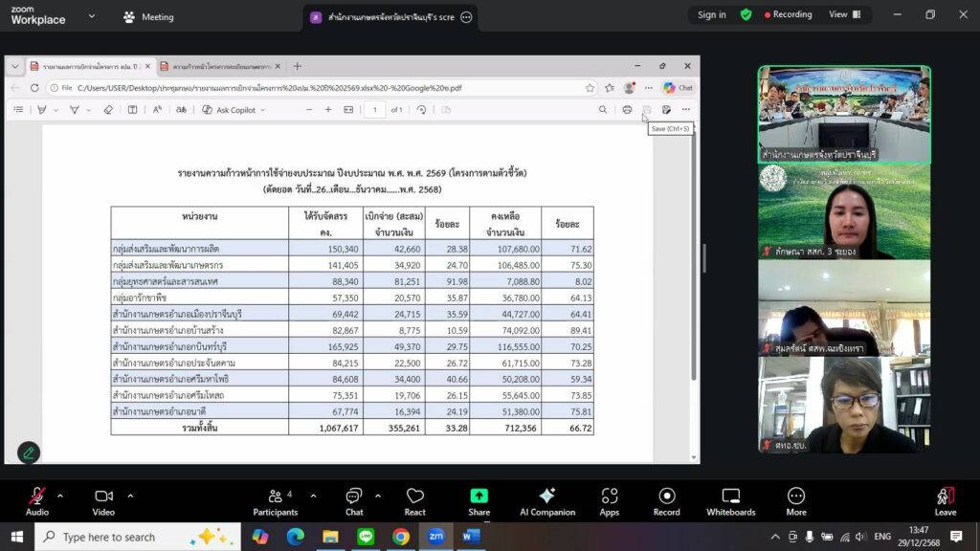The height and width of the screenshot is (551, 980).
Task: Click the Sign in button
Action: click(x=711, y=14)
